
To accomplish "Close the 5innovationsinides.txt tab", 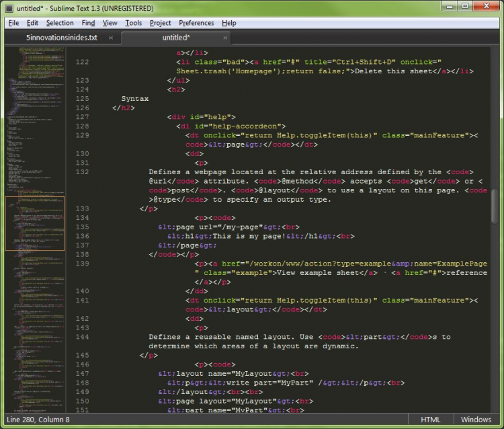I will pyautogui.click(x=112, y=38).
